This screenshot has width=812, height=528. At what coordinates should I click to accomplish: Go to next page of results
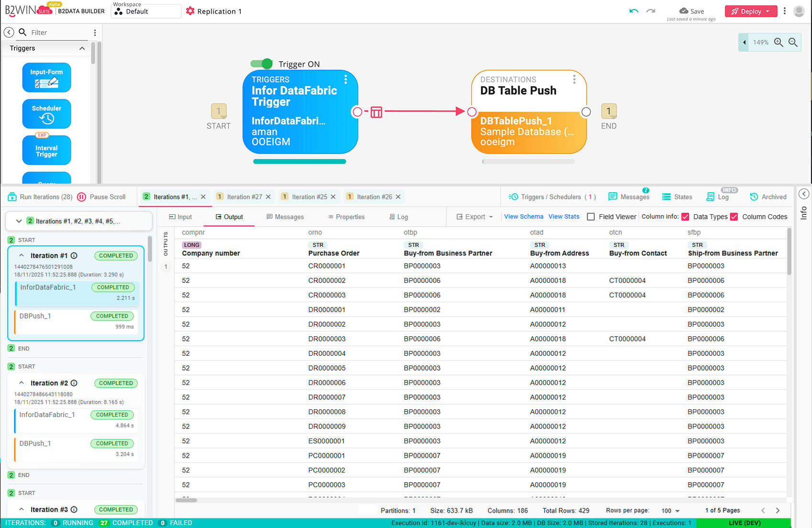pos(778,511)
